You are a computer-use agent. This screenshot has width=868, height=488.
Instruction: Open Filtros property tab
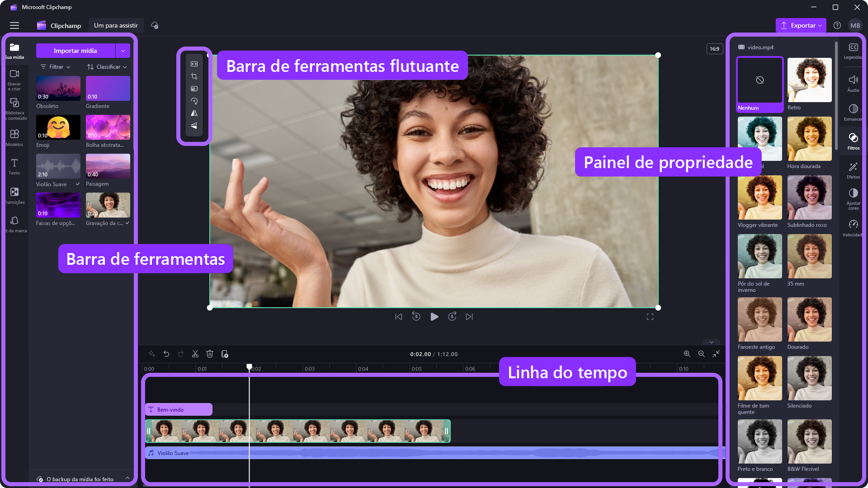tap(853, 141)
